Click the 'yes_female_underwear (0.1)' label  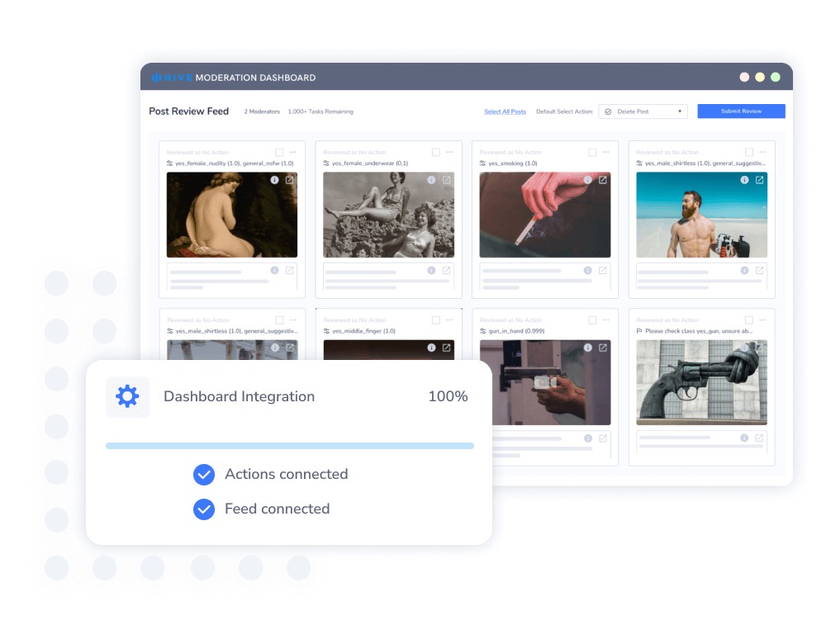pos(370,163)
